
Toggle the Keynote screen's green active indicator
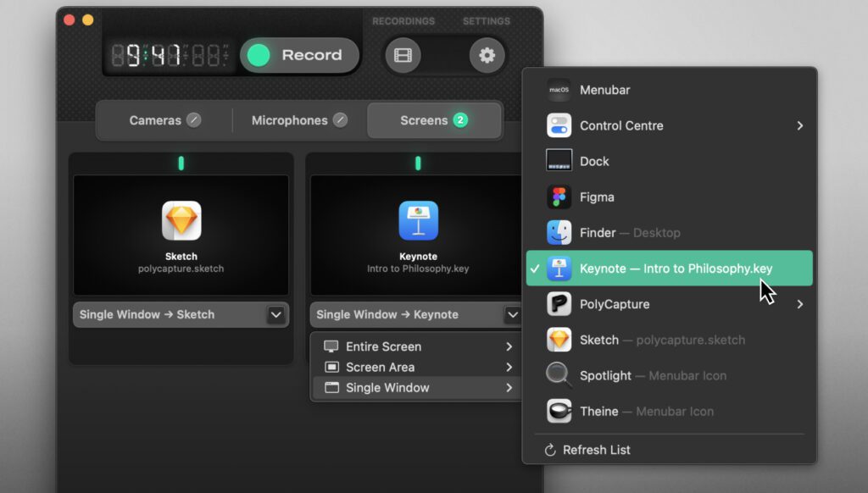pyautogui.click(x=418, y=163)
